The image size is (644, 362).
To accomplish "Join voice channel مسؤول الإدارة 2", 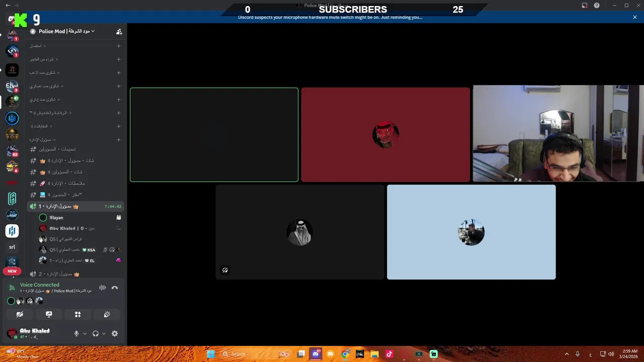I will [75, 274].
